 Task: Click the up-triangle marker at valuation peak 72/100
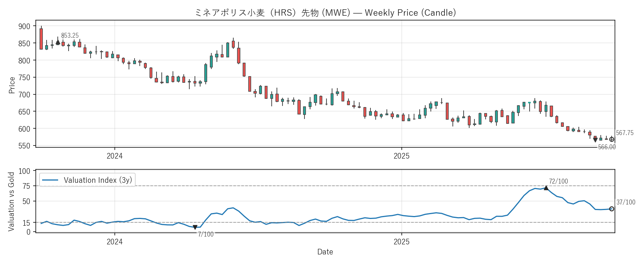coord(546,188)
